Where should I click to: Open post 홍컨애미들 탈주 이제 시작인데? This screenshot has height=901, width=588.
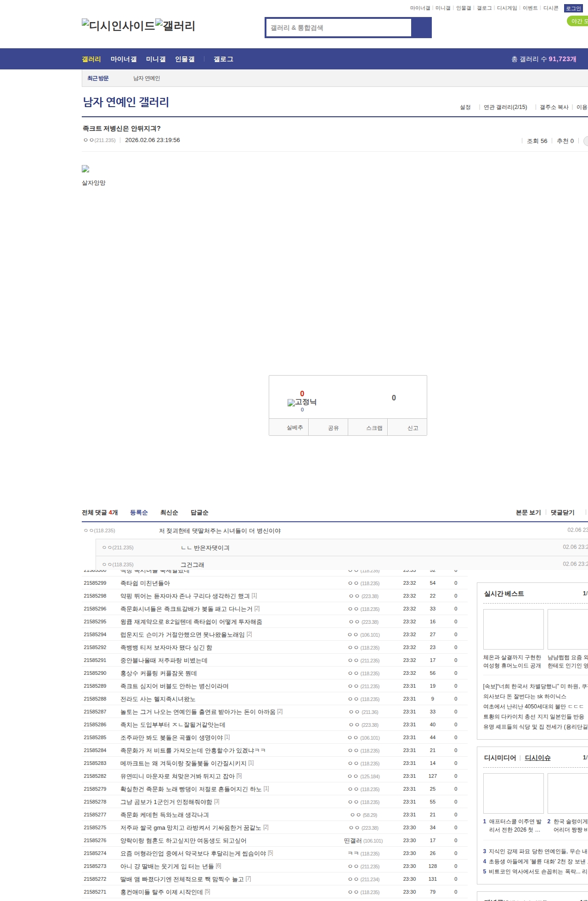(x=162, y=892)
